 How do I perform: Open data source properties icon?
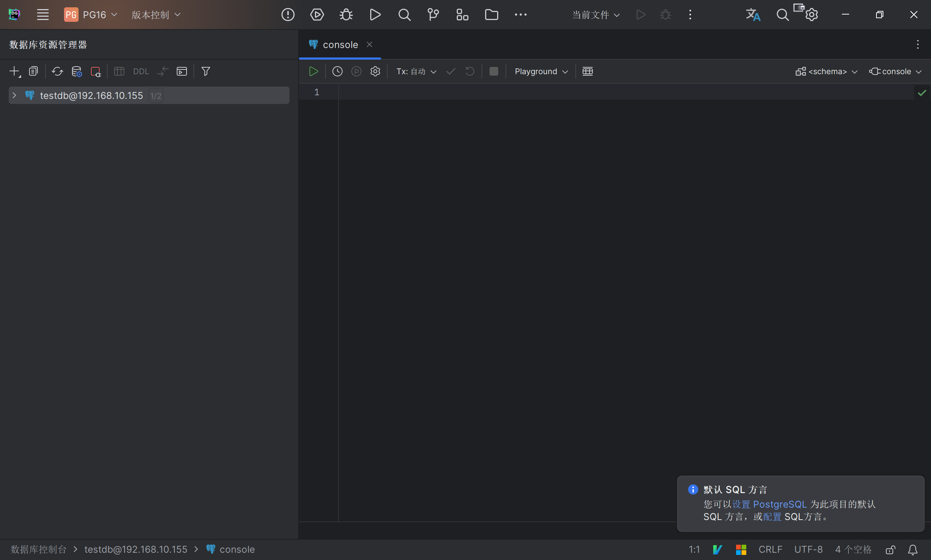[x=77, y=71]
